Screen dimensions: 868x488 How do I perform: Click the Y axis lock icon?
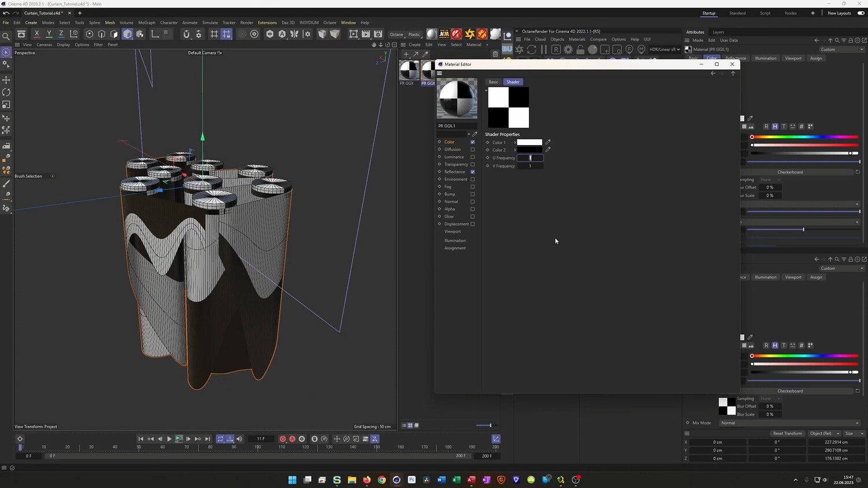pyautogui.click(x=49, y=34)
